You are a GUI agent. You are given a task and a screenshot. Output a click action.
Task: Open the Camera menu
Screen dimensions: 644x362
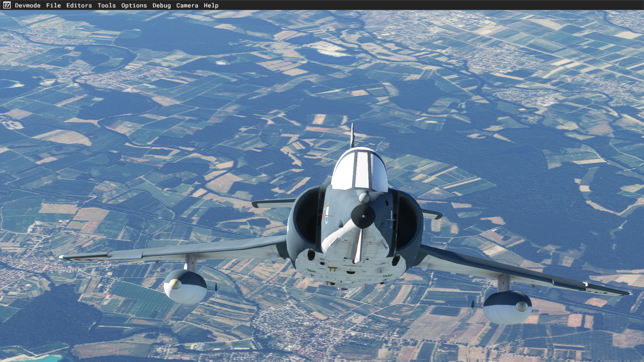click(187, 5)
